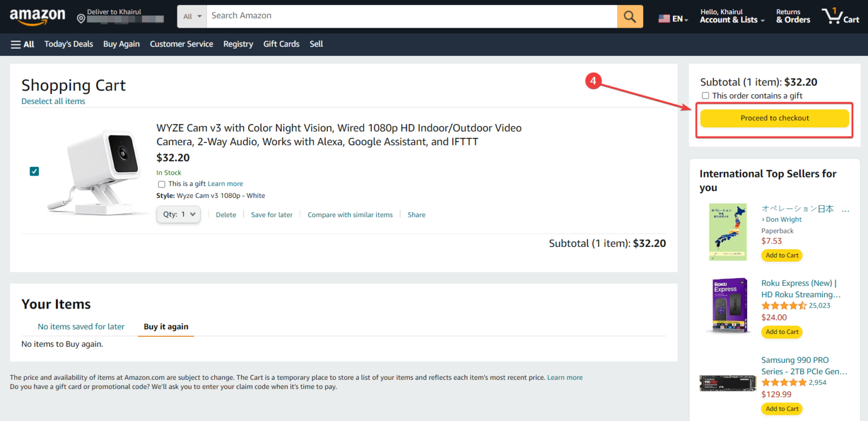Screen dimensions: 868x421
Task: Focus the Search Amazon input field
Action: point(411,16)
